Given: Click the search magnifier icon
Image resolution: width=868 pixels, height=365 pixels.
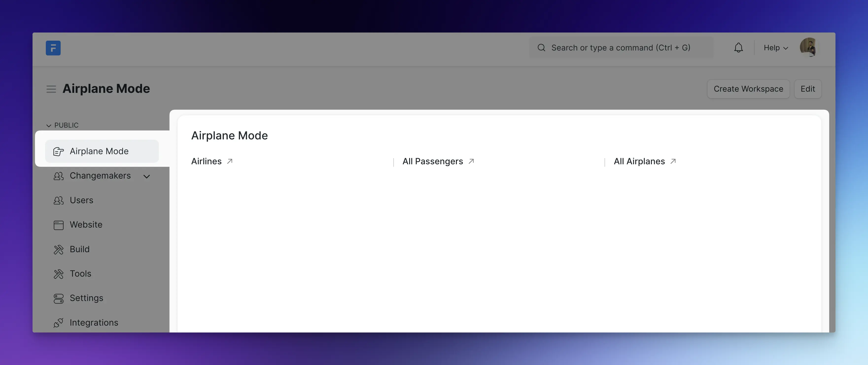Looking at the screenshot, I should coord(541,48).
